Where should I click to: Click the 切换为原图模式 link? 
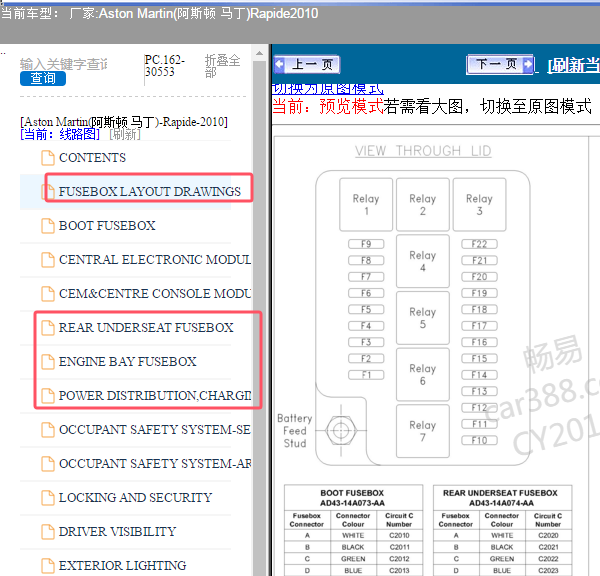327,89
